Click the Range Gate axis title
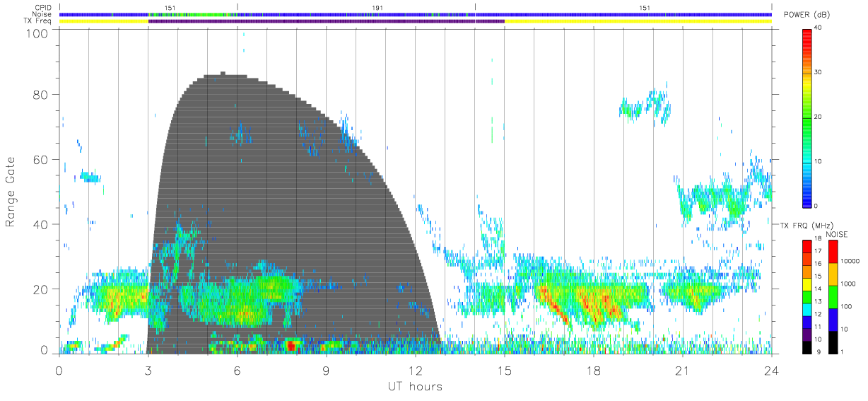This screenshot has width=868, height=401. coord(11,192)
